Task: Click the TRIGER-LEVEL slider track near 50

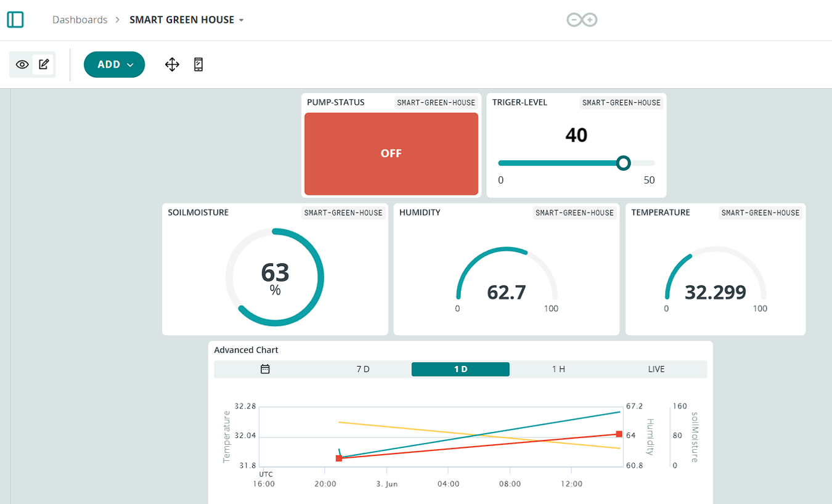Action: point(651,163)
